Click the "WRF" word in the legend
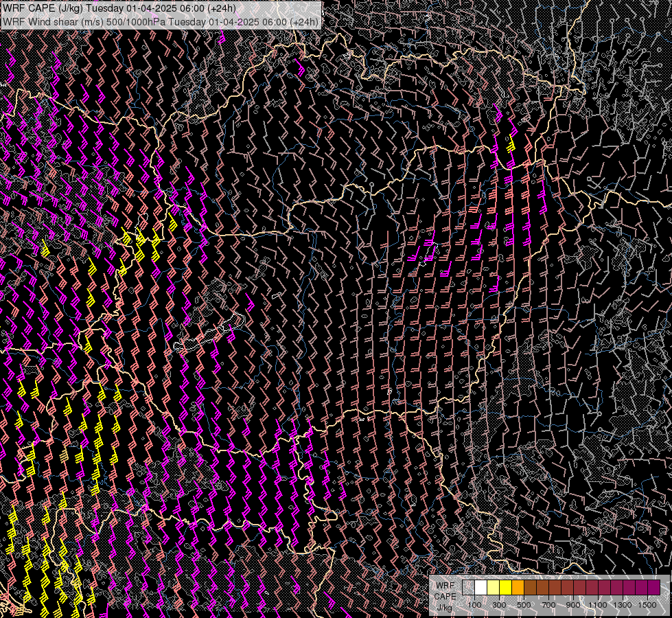 click(445, 586)
